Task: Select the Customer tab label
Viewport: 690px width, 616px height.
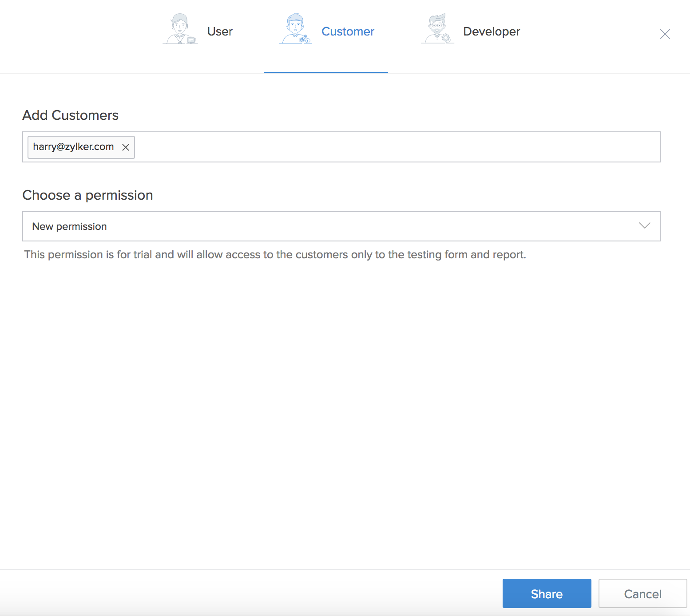Action: (348, 32)
